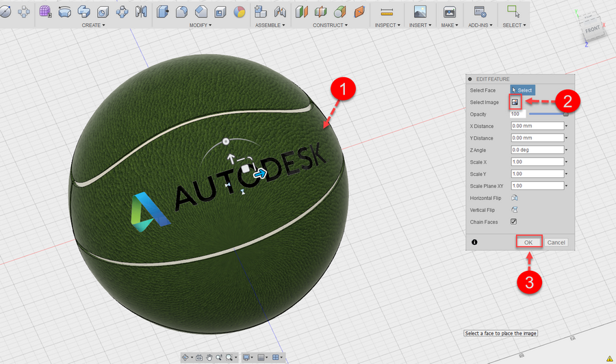Click the Look At navigation icon
The image size is (616, 364).
click(x=199, y=358)
